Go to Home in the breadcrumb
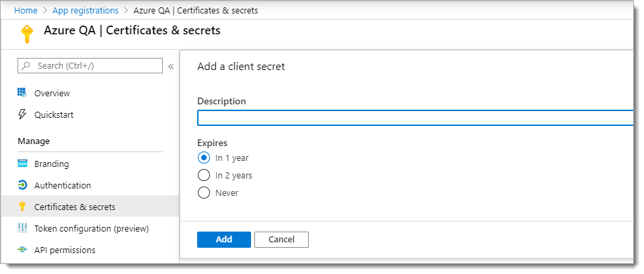This screenshot has width=644, height=274. 26,10
